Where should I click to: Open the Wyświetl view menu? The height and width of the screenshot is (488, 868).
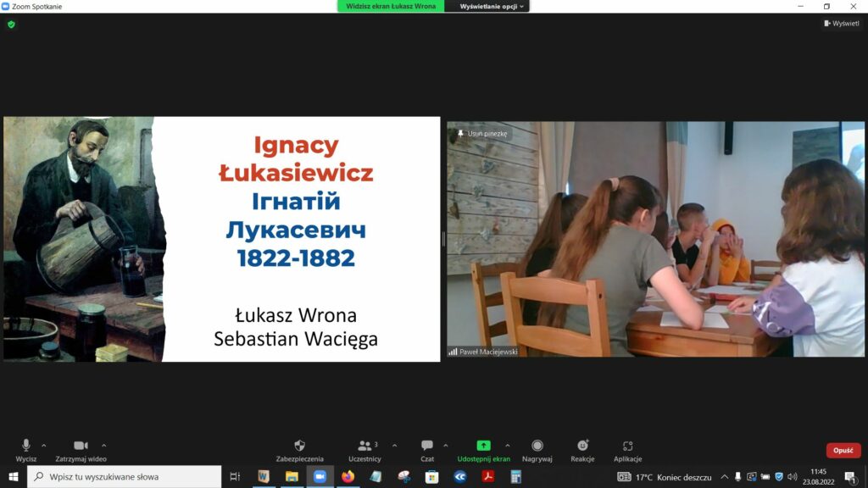tap(841, 24)
